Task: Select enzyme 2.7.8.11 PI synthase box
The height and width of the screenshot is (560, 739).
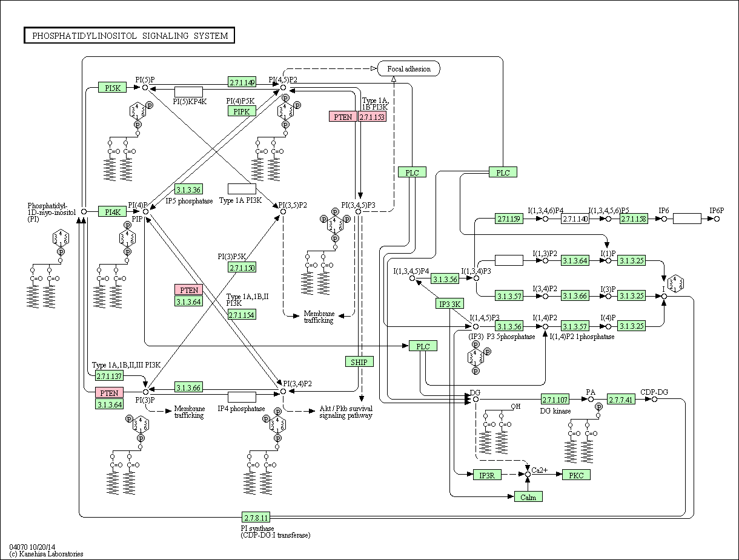Action: (x=256, y=518)
